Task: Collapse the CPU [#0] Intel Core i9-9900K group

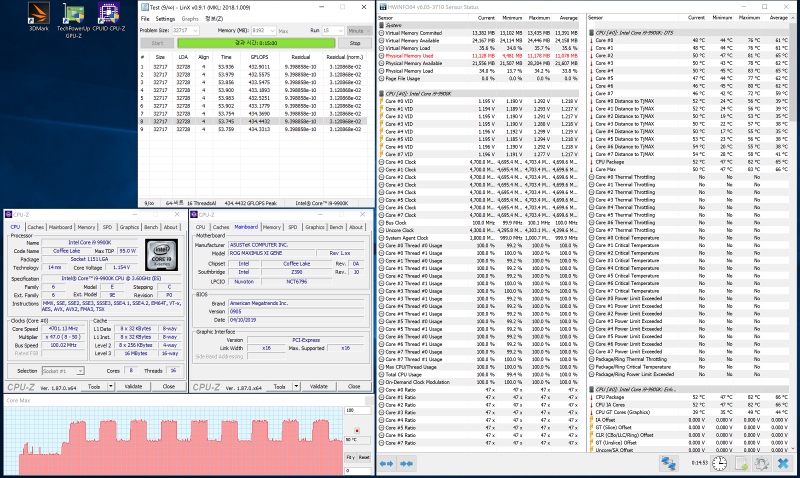Action: point(382,93)
